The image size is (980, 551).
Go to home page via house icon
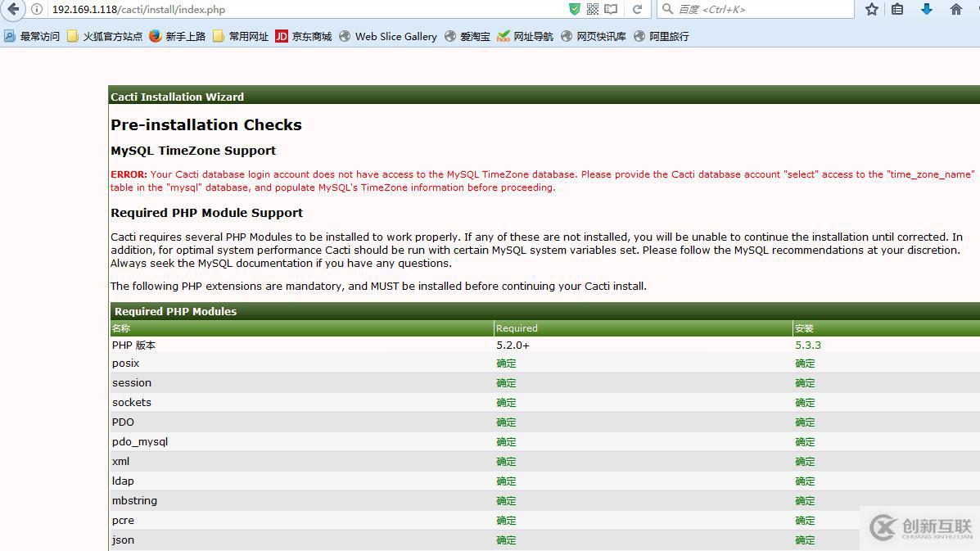(956, 9)
